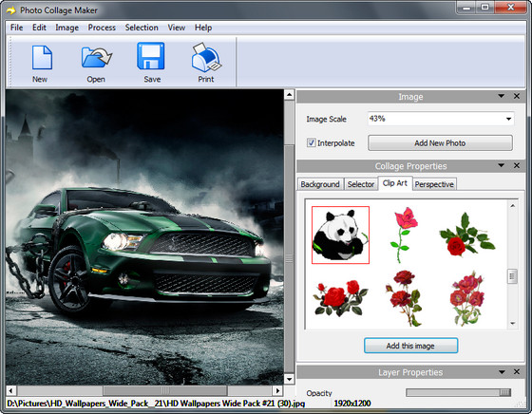Viewport: 532px width, 414px height.
Task: Select the panda clip art thumbnail
Action: click(340, 235)
